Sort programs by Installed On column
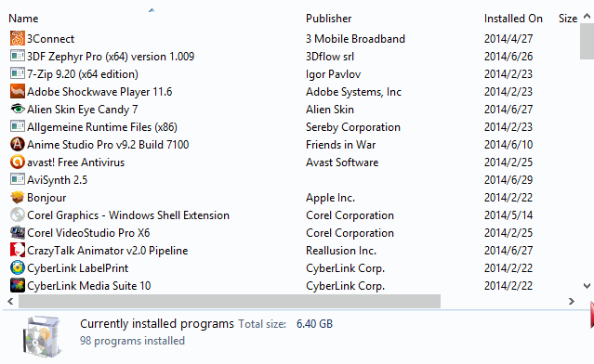594x364 pixels. pyautogui.click(x=513, y=19)
